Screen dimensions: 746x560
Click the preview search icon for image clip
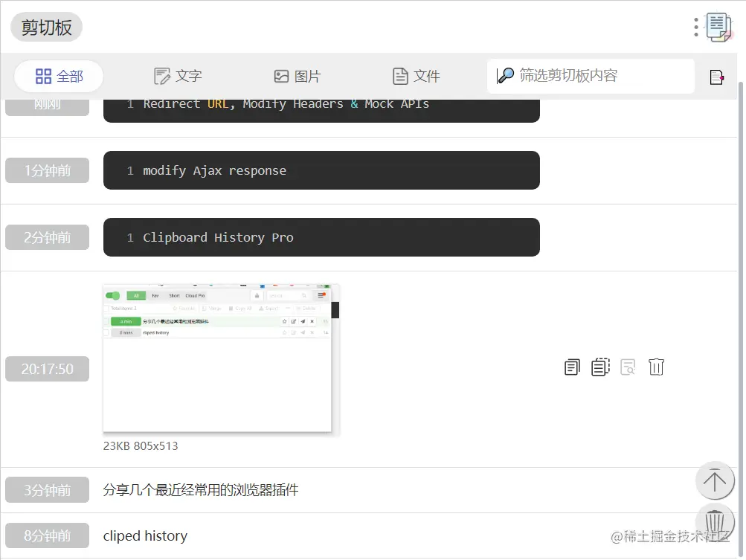click(x=628, y=367)
